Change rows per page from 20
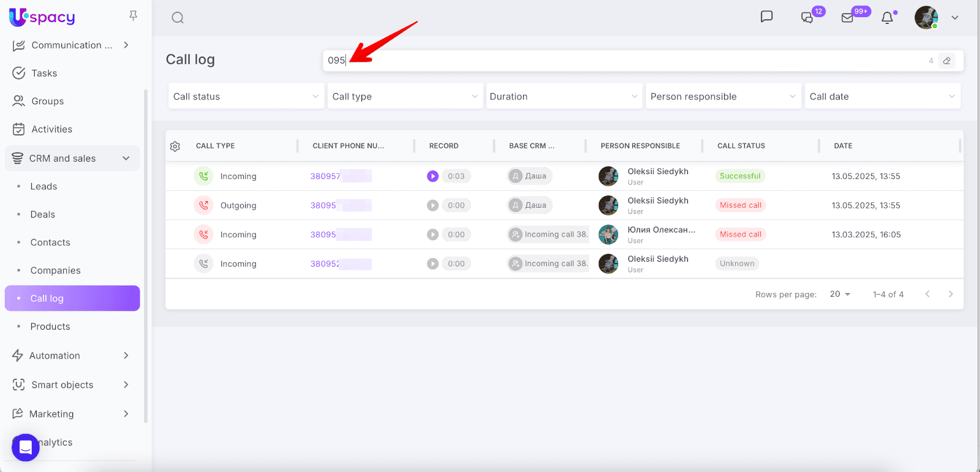 (x=840, y=294)
